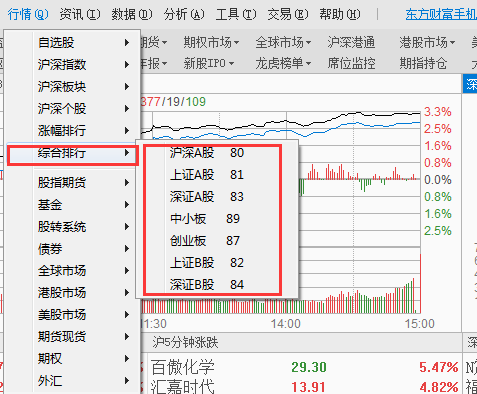The image size is (477, 394).
Task: Click the 东方财富手机 link
Action: [x=441, y=14]
